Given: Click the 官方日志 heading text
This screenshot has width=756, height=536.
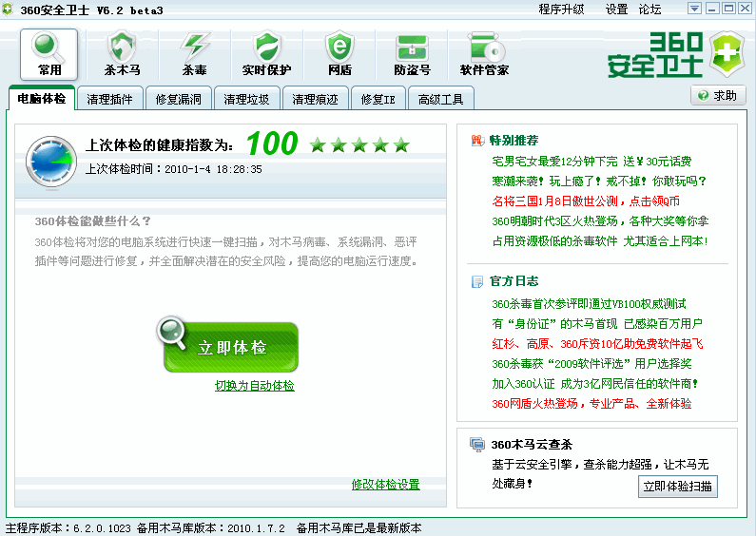Looking at the screenshot, I should click(x=514, y=281).
